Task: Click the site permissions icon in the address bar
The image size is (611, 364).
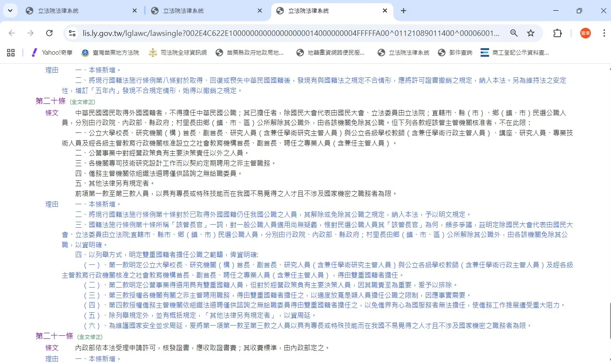Action: [71, 33]
